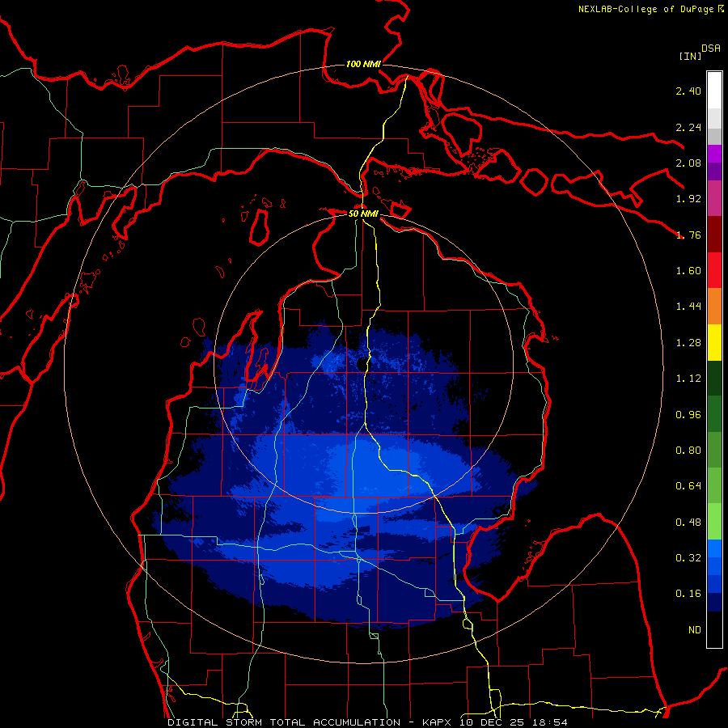Click the 18:54 timestamp
The width and height of the screenshot is (728, 728).
tap(550, 722)
